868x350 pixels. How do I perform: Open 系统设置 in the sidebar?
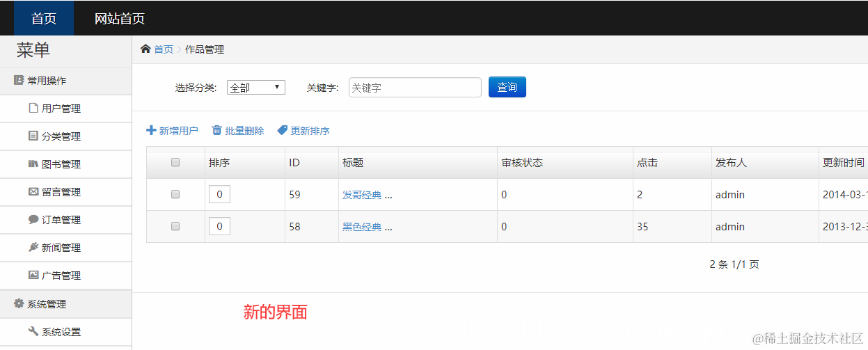point(66,332)
